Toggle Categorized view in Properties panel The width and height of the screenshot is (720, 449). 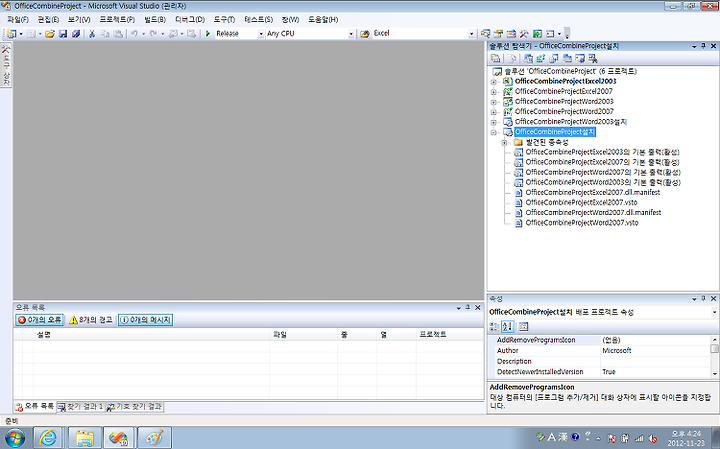pyautogui.click(x=494, y=326)
